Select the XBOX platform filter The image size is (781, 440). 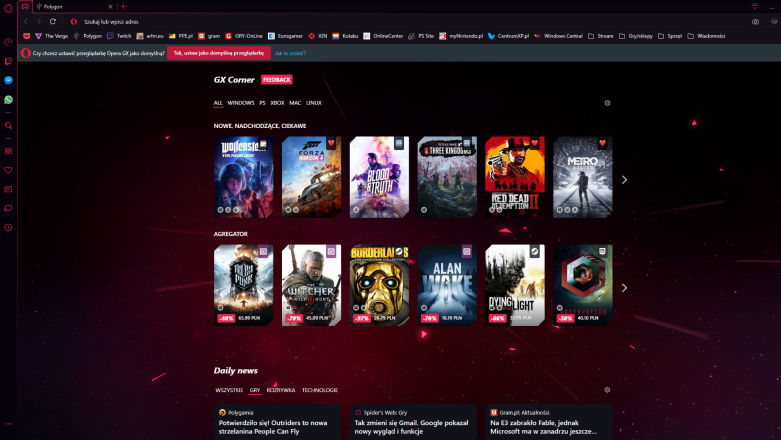pos(277,103)
